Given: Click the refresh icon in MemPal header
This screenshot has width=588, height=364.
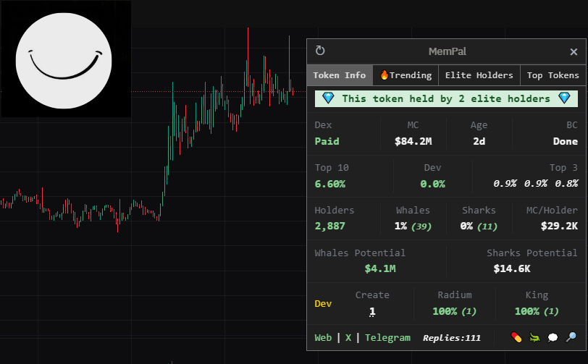Looking at the screenshot, I should click(320, 51).
